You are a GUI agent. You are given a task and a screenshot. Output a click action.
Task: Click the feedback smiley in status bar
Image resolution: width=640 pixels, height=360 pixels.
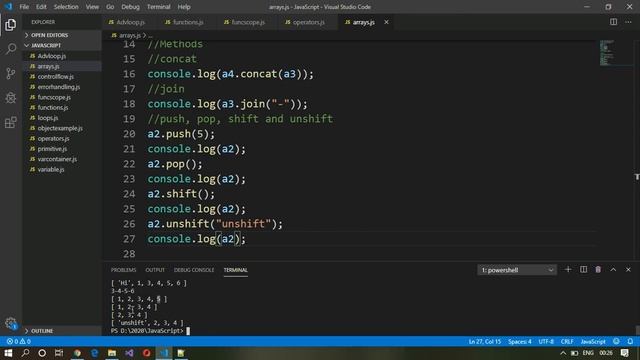616,341
